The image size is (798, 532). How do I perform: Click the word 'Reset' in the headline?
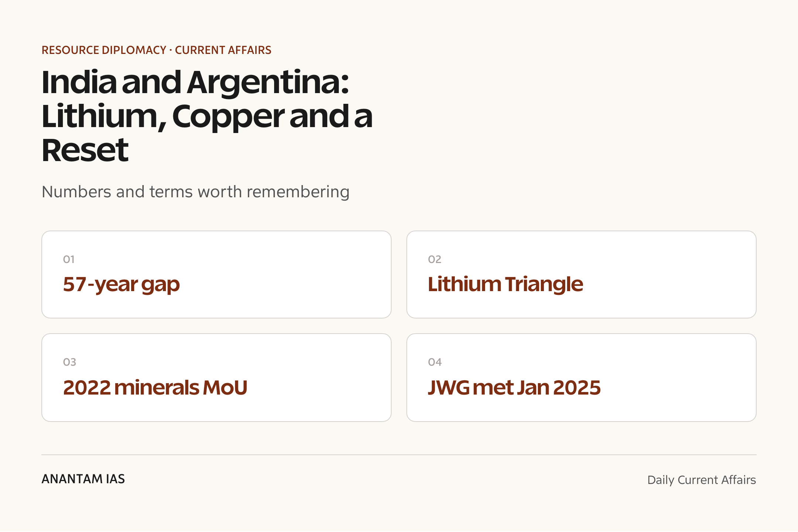(85, 150)
